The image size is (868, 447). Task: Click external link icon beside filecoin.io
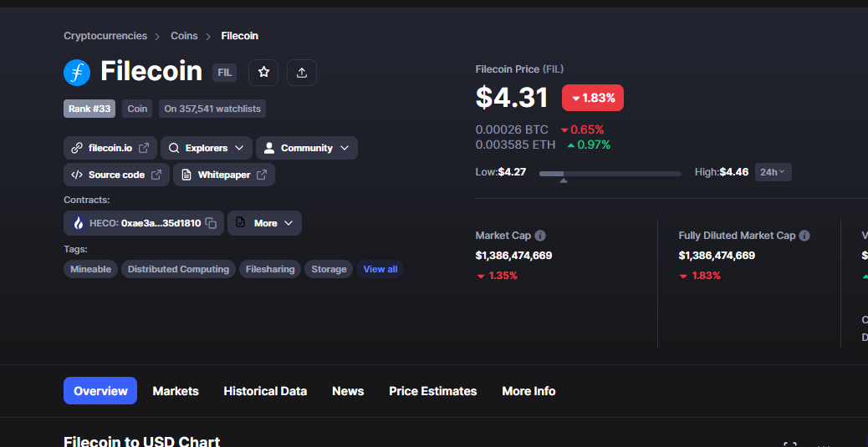click(143, 148)
